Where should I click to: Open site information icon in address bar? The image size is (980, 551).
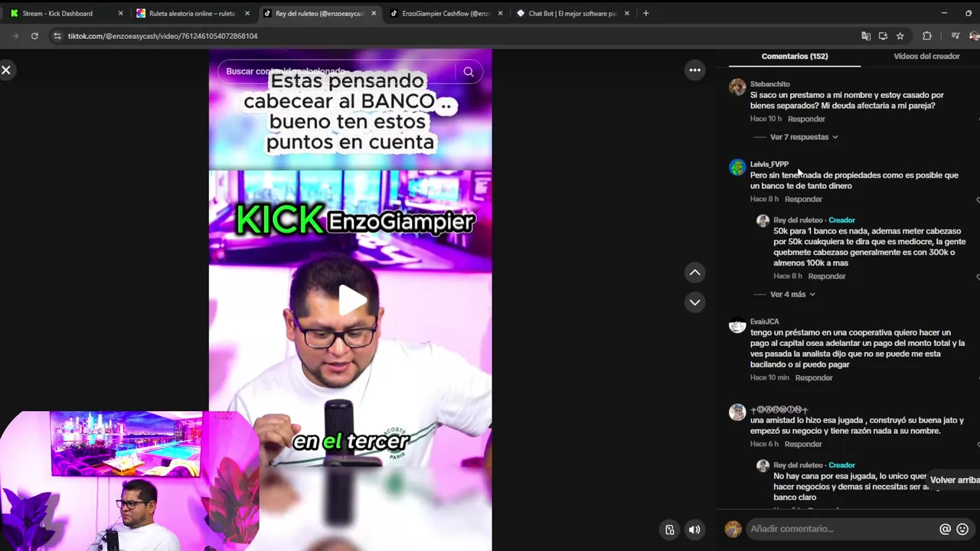point(57,36)
